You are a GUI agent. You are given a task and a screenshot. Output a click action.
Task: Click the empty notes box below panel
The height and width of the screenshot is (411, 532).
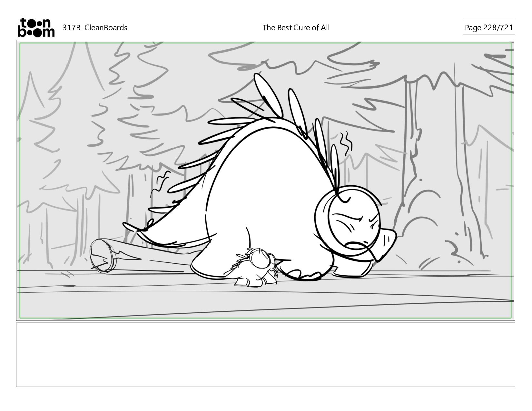(265, 355)
